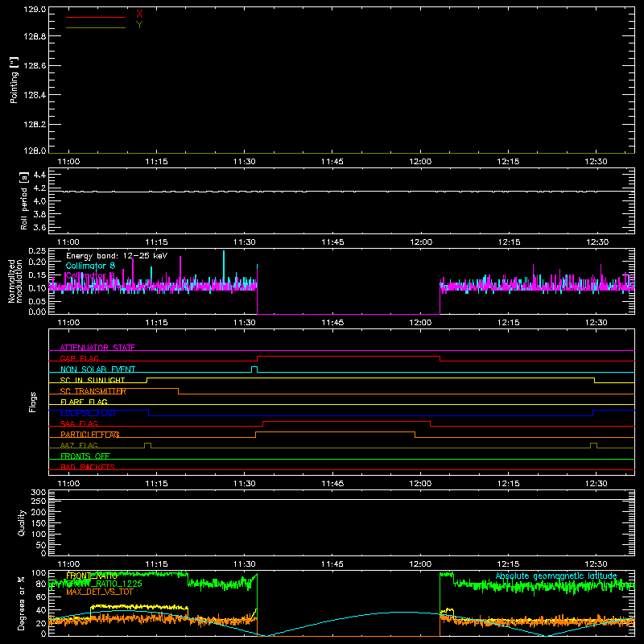The height and width of the screenshot is (644, 644).
Task: Click the green FRONTS_OFF label
Action: (85, 456)
